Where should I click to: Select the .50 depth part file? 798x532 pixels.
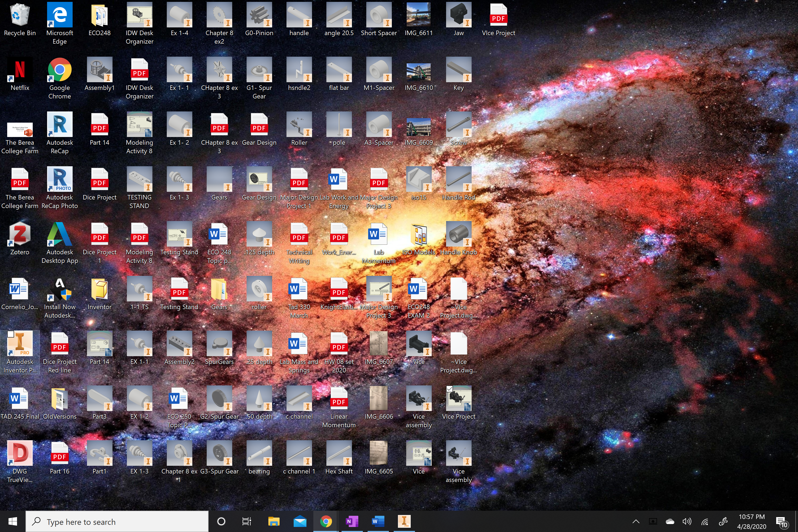(259, 403)
